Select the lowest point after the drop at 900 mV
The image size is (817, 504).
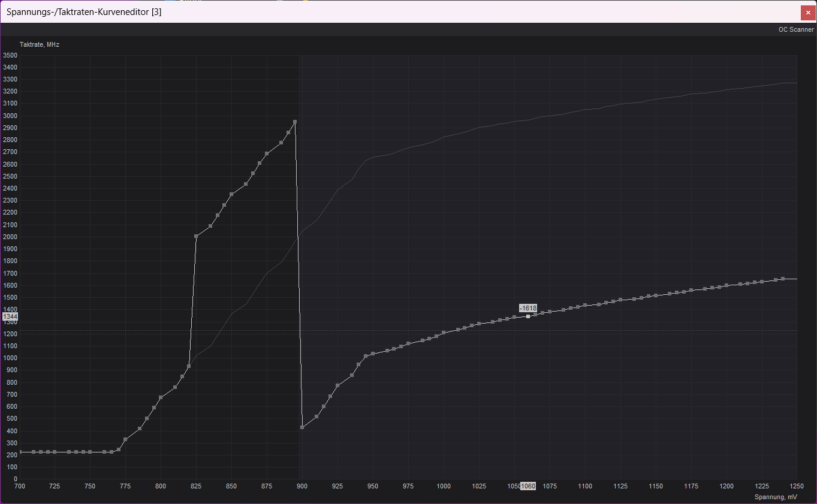point(302,427)
